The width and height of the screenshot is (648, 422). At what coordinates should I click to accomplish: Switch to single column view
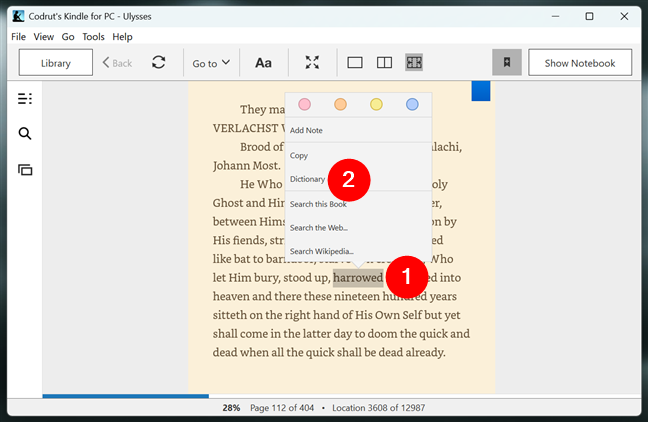pyautogui.click(x=355, y=63)
